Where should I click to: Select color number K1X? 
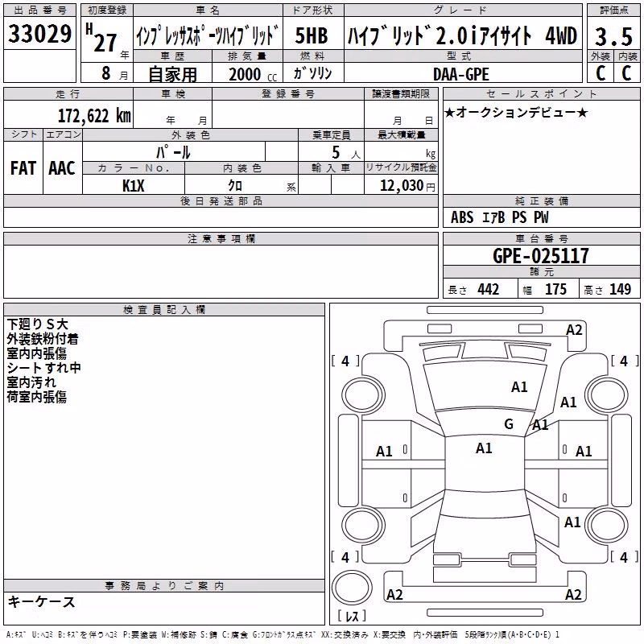click(x=133, y=186)
